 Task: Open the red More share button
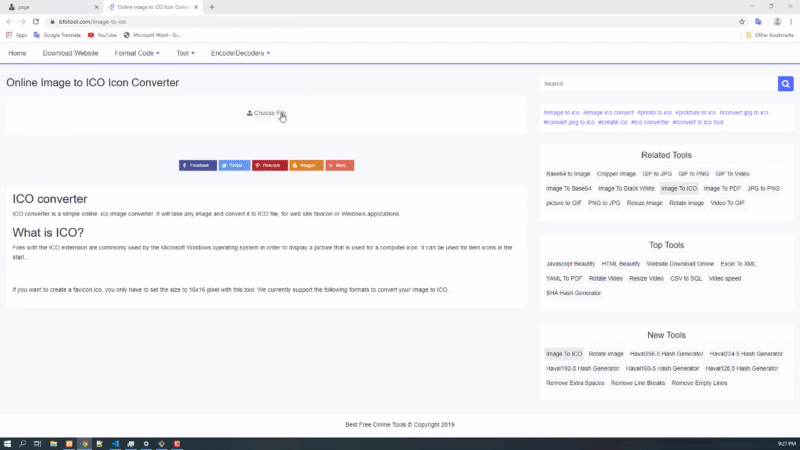tap(339, 165)
